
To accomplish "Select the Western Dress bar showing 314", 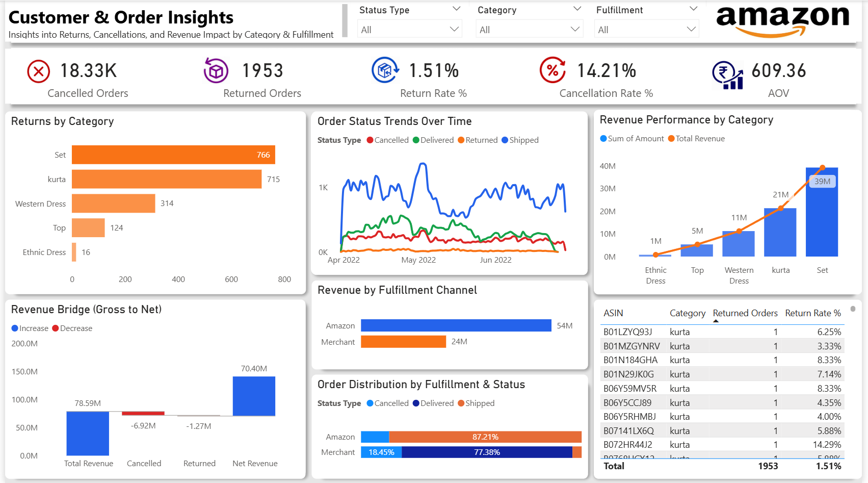I will [x=113, y=204].
